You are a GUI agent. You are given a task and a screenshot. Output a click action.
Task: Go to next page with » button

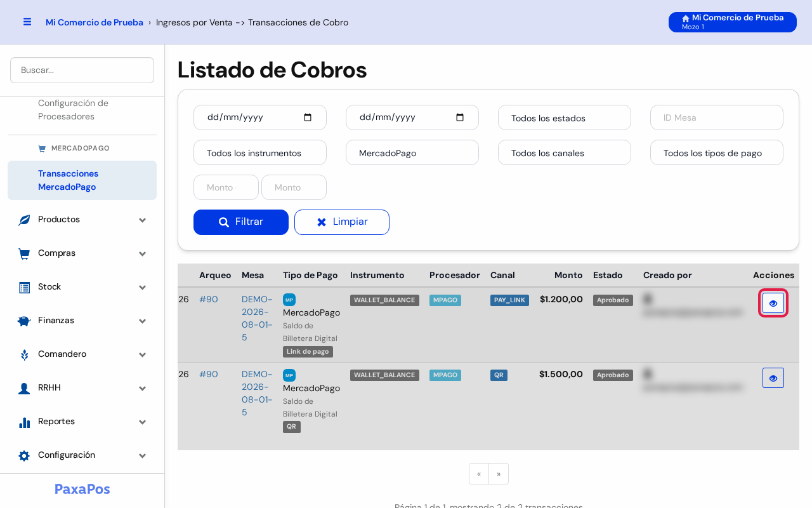pyautogui.click(x=499, y=474)
